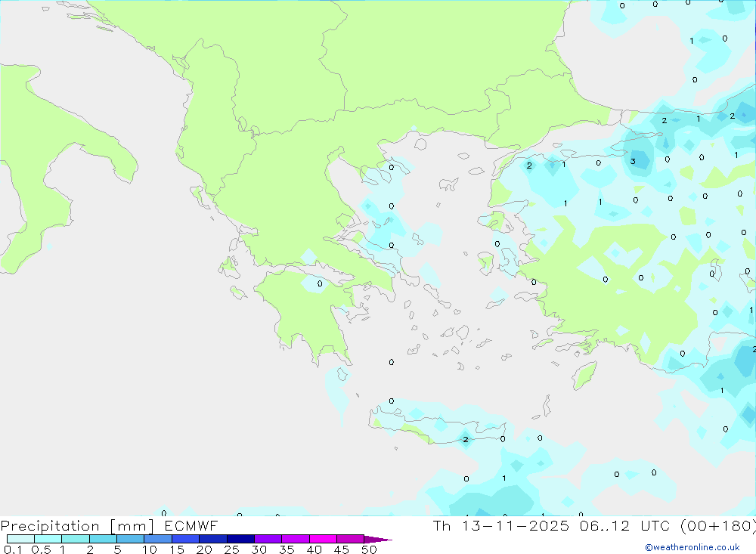This screenshot has width=756, height=554.
Task: Click the 30–35 mm purple legend swatch
Action: coord(268,539)
